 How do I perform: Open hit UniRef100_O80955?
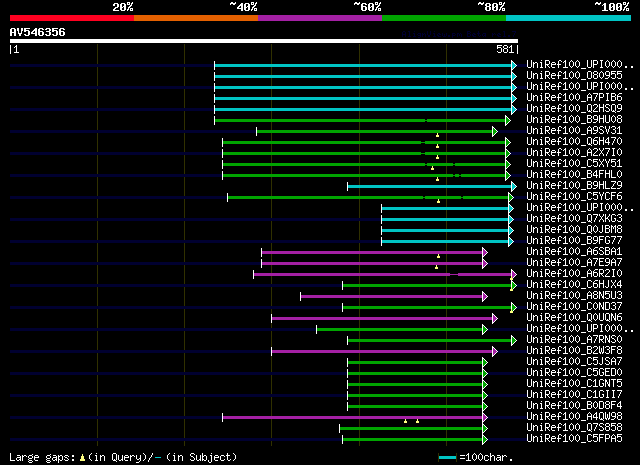coord(574,76)
